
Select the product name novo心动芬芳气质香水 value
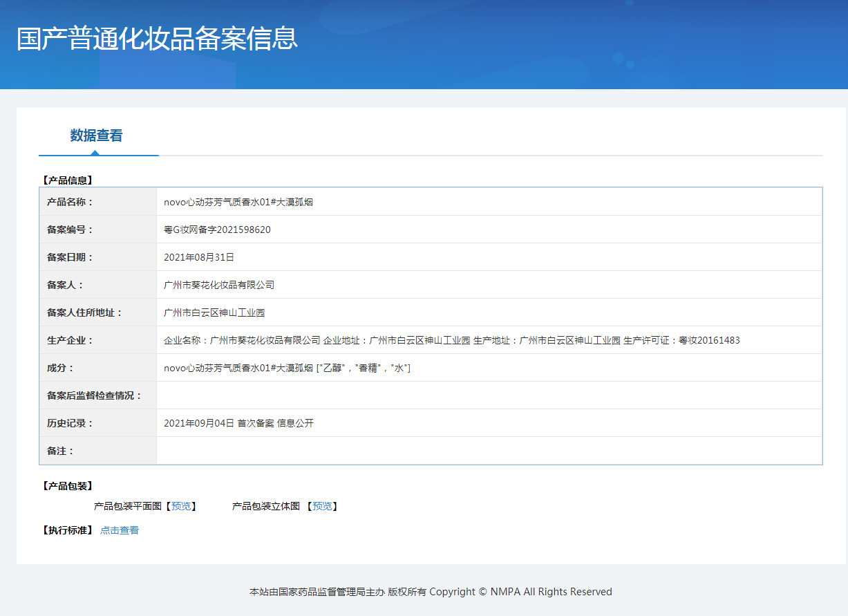click(238, 202)
